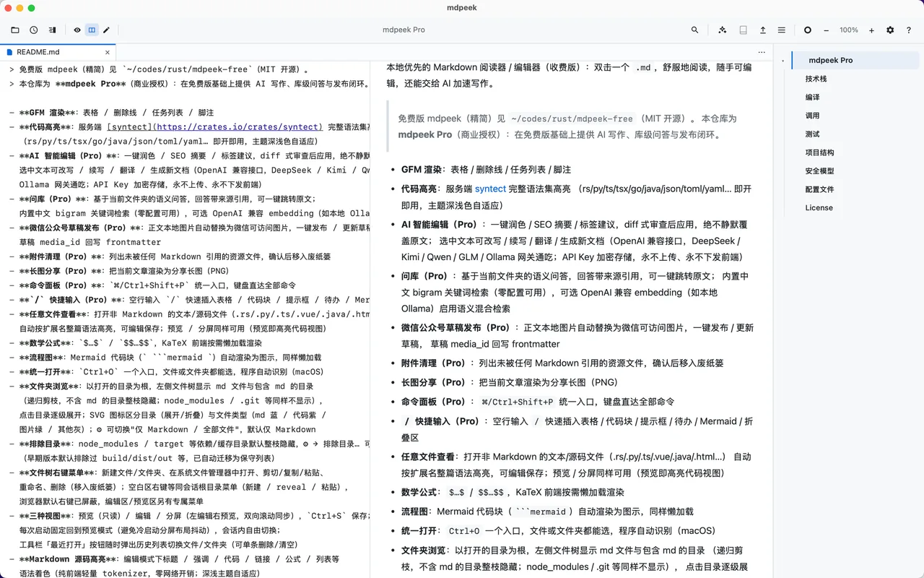Jump to 安全模型 in the outline
Screen dimensions: 924x578
pyautogui.click(x=819, y=171)
